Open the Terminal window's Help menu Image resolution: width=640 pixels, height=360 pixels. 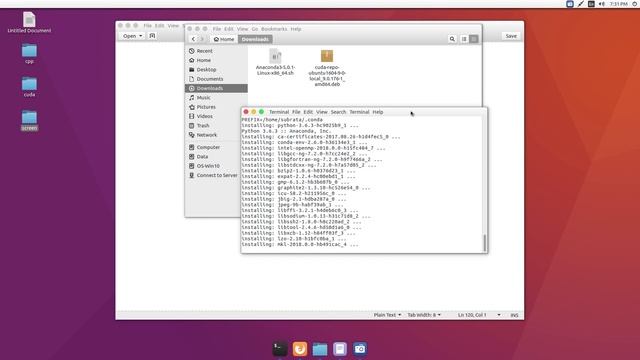(378, 112)
